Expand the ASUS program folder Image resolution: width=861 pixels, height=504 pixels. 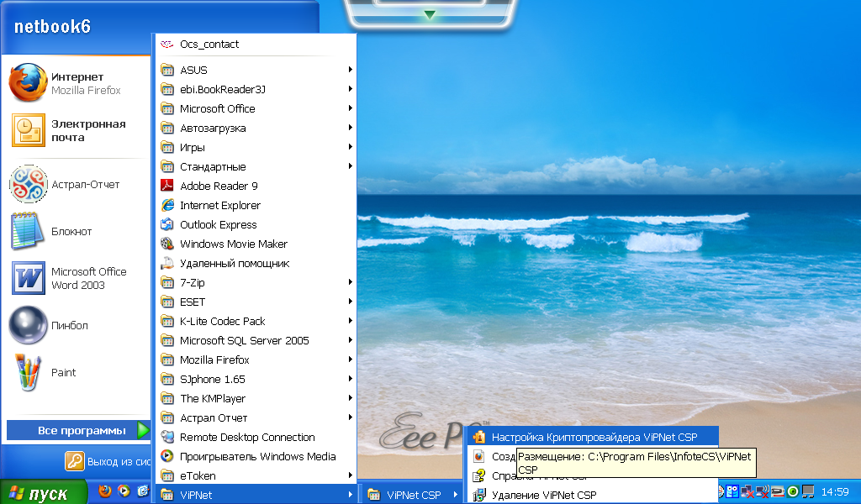pyautogui.click(x=256, y=71)
